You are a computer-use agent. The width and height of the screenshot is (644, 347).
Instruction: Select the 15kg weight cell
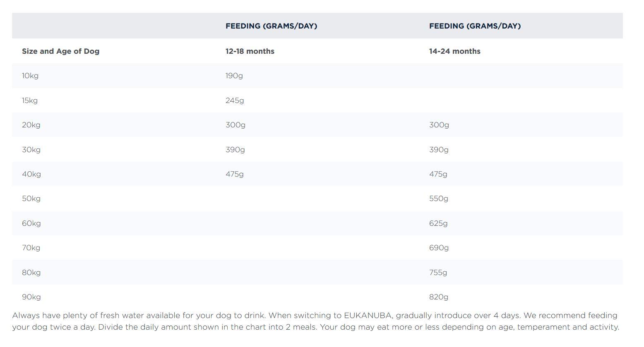click(30, 101)
